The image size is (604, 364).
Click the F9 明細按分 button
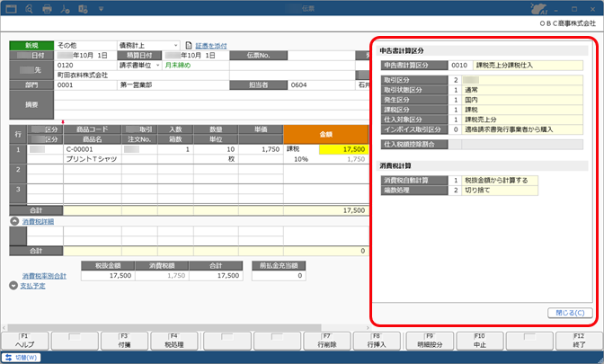click(430, 341)
